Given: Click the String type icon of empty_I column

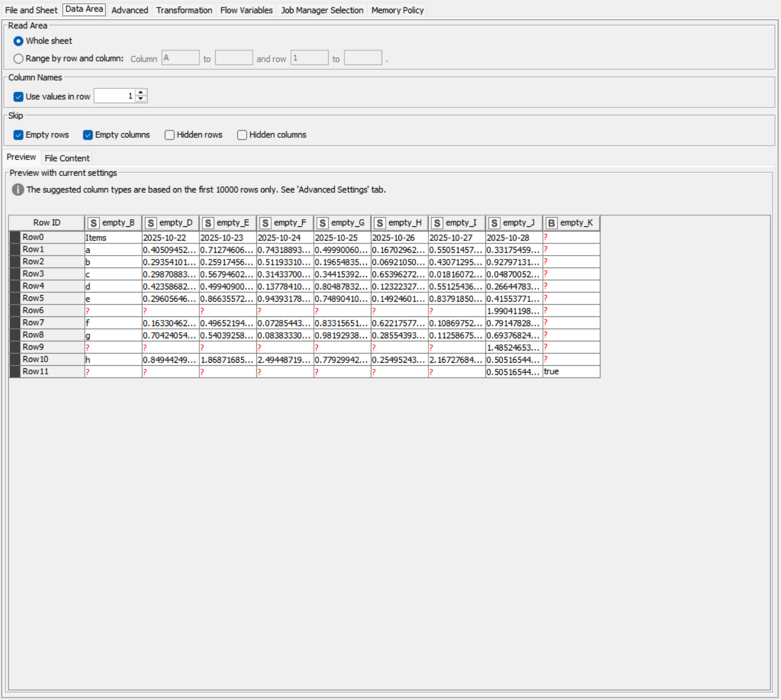Looking at the screenshot, I should 437,223.
